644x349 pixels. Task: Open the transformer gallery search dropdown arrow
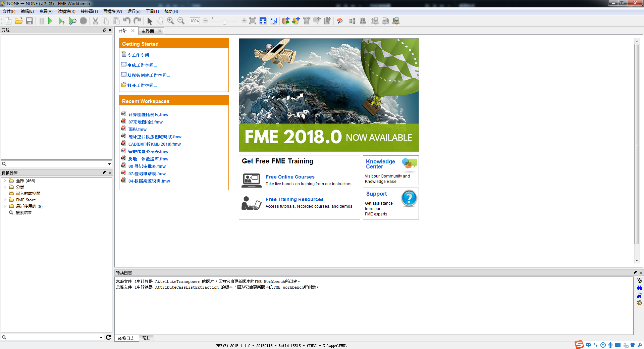tap(101, 338)
